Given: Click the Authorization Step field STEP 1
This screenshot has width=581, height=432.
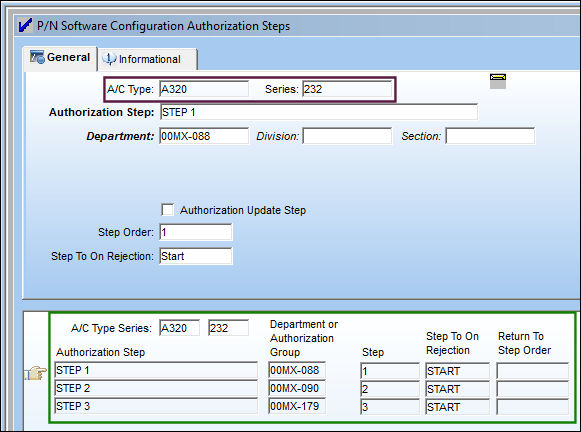Looking at the screenshot, I should 319,112.
